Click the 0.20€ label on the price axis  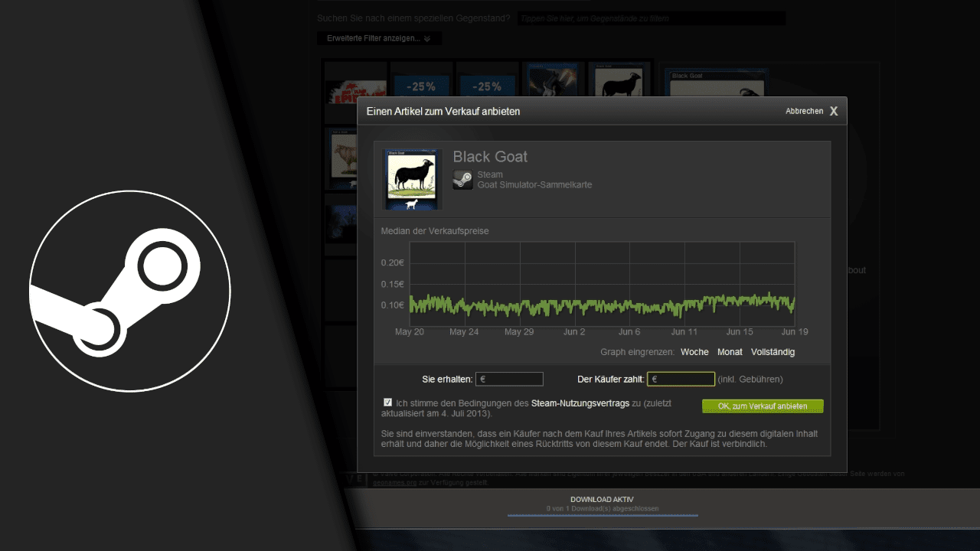click(x=393, y=262)
